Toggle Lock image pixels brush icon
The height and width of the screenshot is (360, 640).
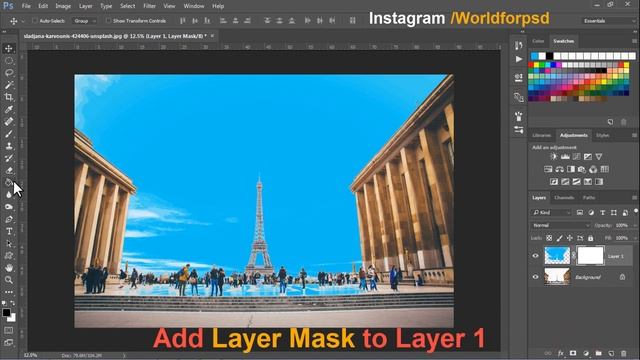pyautogui.click(x=559, y=238)
